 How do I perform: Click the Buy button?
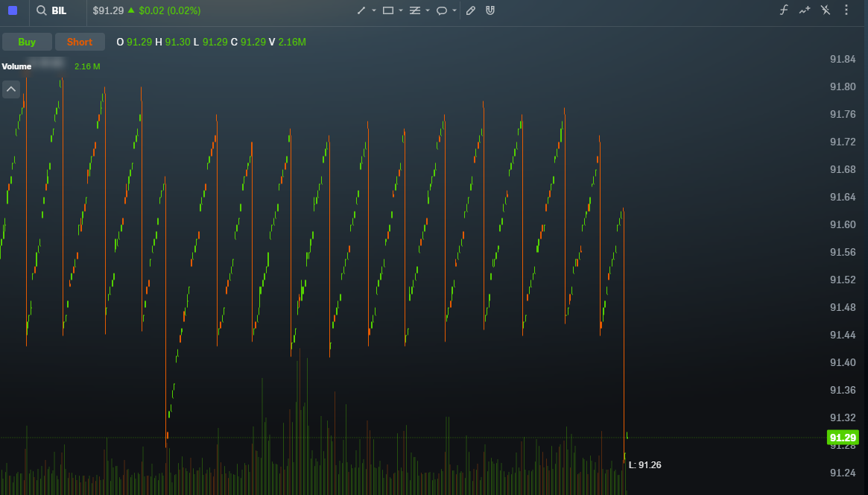click(27, 42)
